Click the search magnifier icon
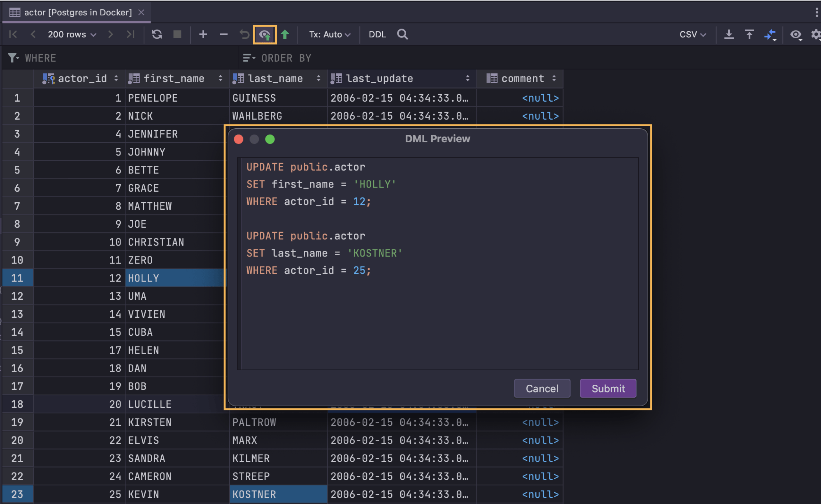This screenshot has width=821, height=504. pos(402,34)
